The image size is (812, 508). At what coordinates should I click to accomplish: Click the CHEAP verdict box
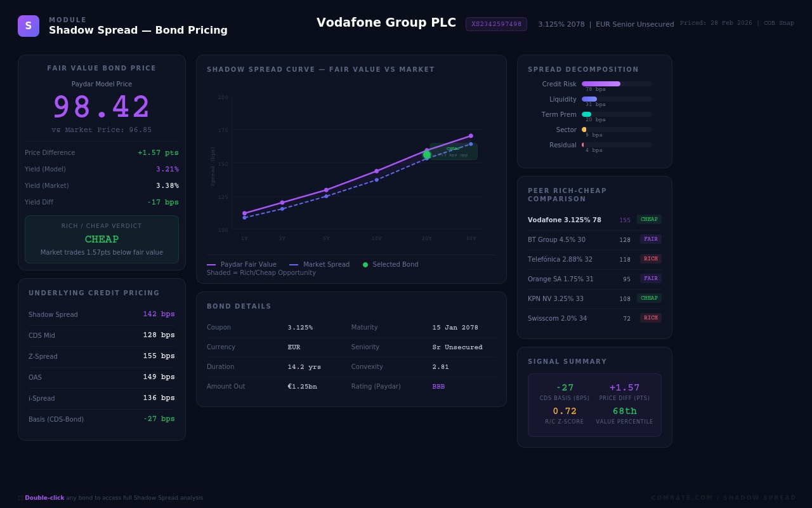[101, 239]
